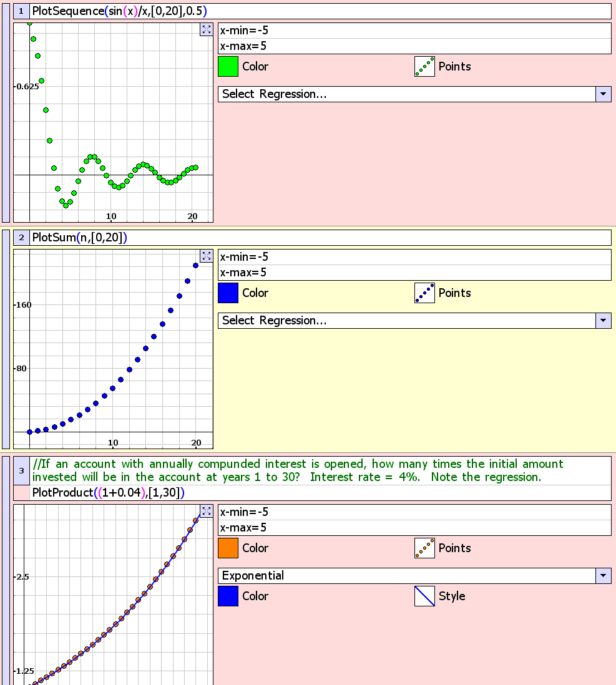
Task: Click the Color label beside green swatch
Action: 255,66
